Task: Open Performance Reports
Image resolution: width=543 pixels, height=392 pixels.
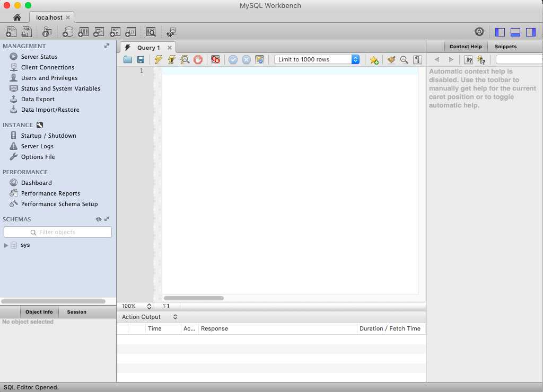Action: point(50,193)
